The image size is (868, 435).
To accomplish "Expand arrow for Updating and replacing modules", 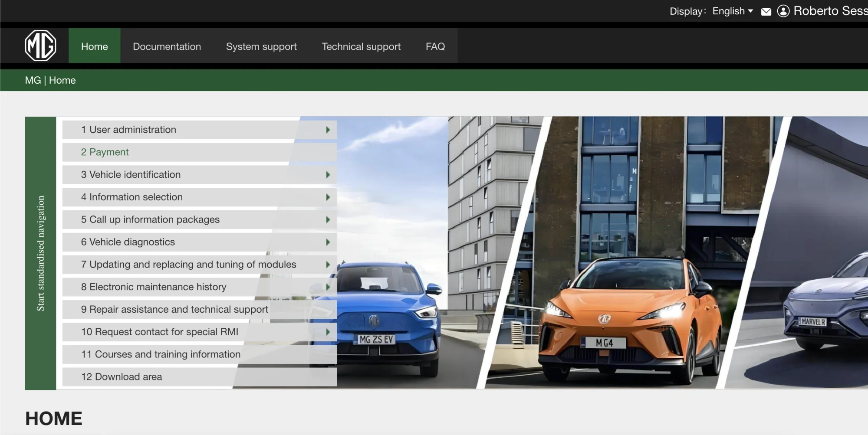I will (328, 265).
